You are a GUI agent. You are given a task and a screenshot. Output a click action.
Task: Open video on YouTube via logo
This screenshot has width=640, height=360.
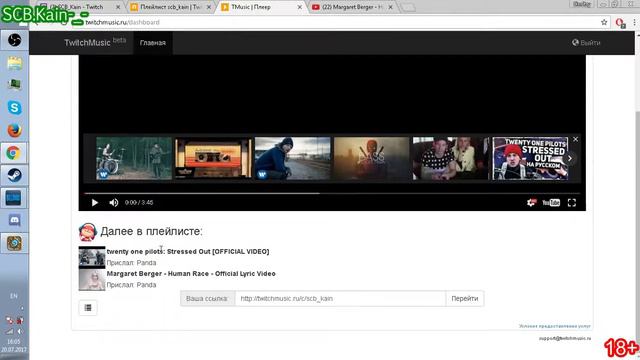551,202
